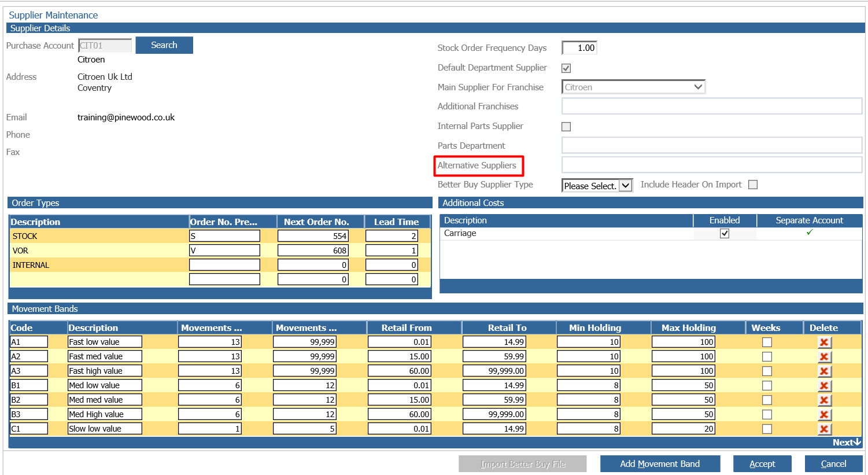Image resolution: width=868 pixels, height=475 pixels.
Task: Click the Add Movement Band button
Action: pyautogui.click(x=660, y=464)
